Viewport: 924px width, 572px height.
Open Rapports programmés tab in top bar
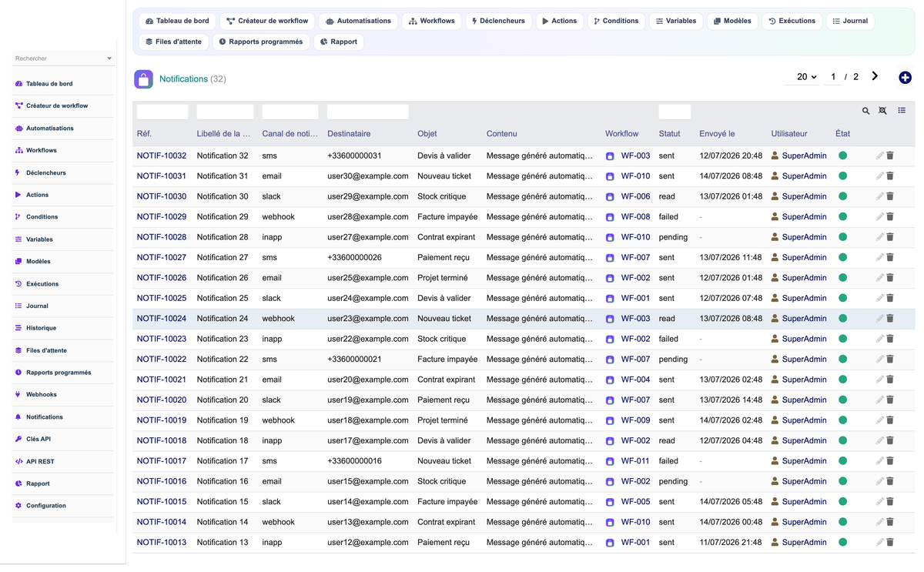tap(261, 42)
